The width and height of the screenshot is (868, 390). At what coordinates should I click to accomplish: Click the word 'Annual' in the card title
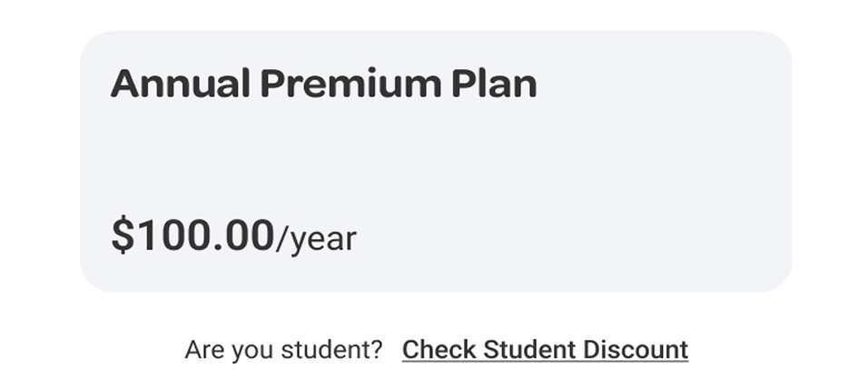pyautogui.click(x=181, y=84)
